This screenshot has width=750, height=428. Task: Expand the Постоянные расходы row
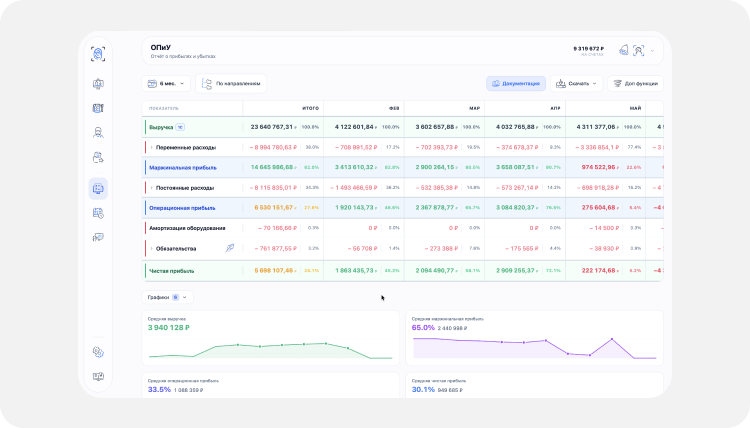point(152,188)
